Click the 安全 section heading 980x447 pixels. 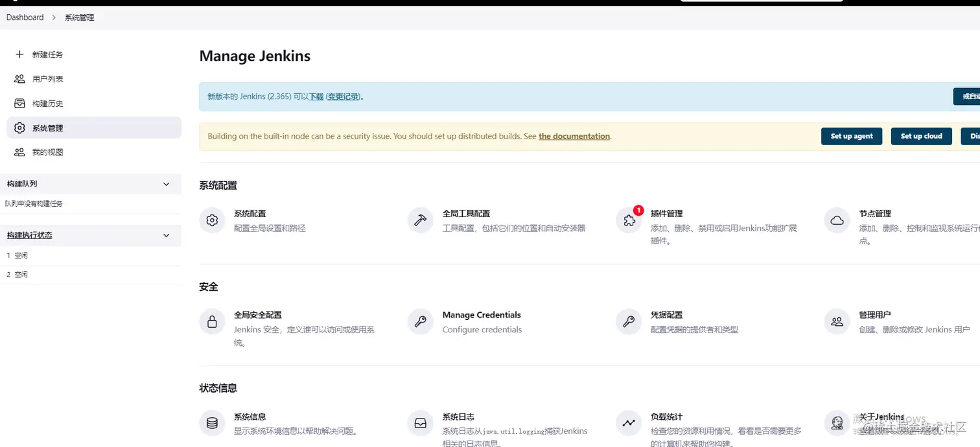pos(209,286)
